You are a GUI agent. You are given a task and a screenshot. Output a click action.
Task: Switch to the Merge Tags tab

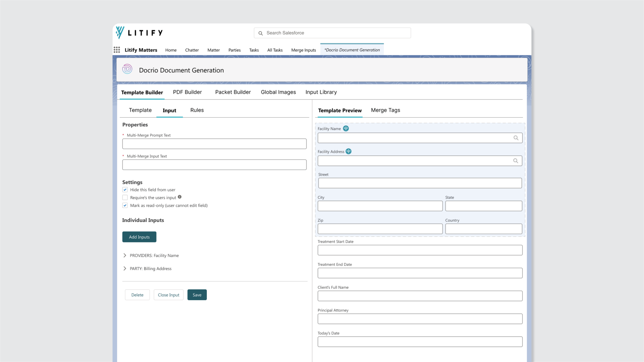385,110
